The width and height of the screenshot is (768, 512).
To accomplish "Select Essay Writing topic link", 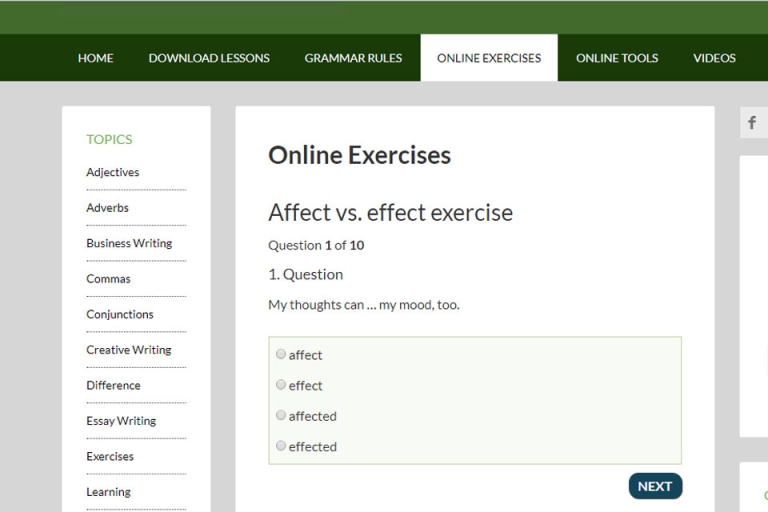I will point(121,421).
